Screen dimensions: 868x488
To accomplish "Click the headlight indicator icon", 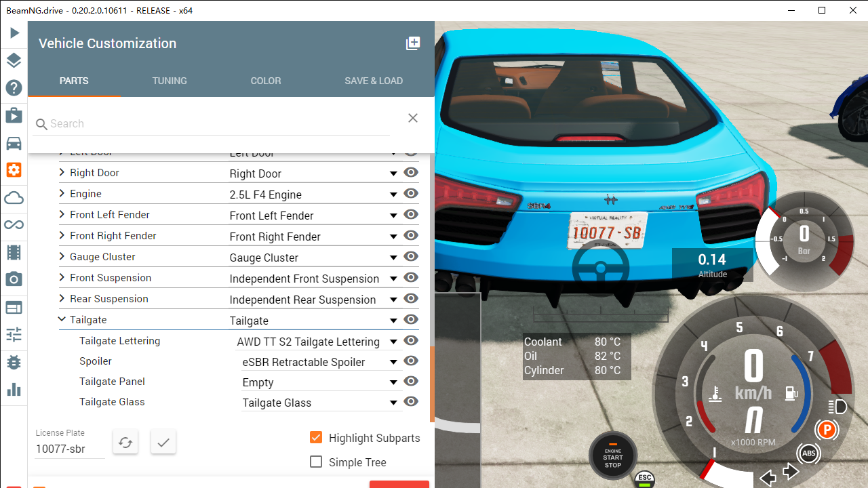I will (837, 407).
